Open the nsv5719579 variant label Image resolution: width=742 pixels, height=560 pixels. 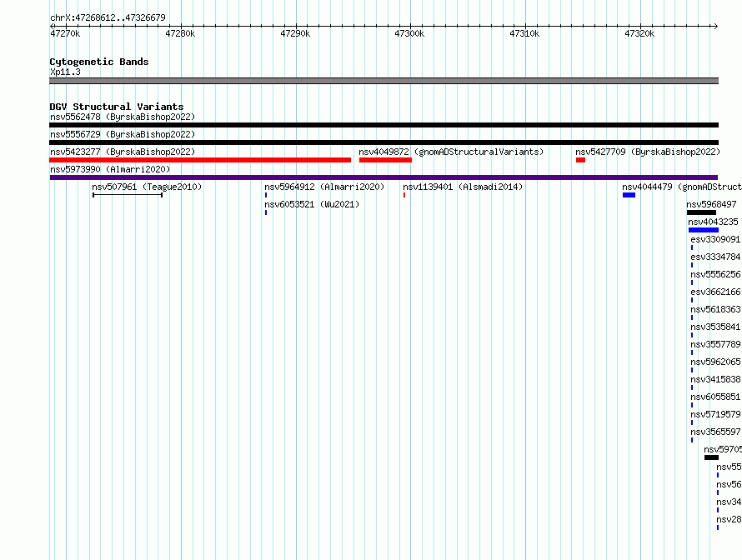pyautogui.click(x=715, y=414)
